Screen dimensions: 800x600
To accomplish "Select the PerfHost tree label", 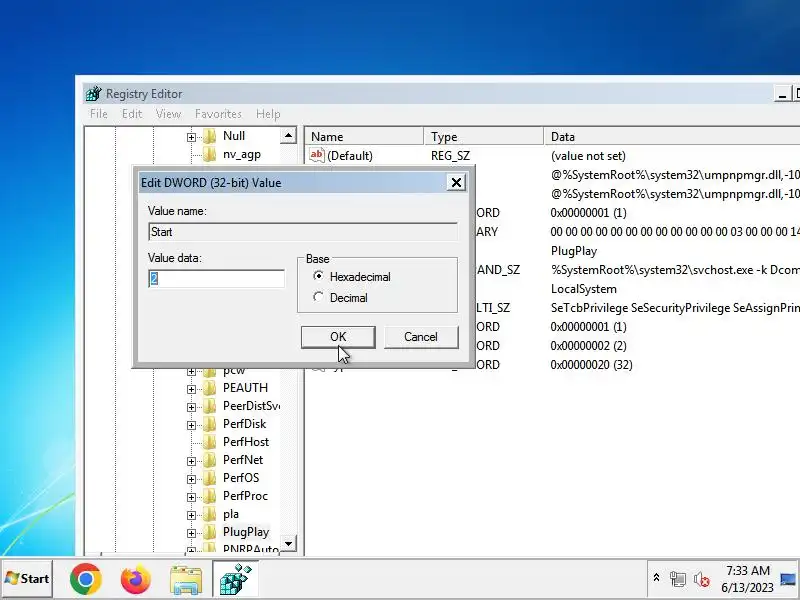I will [x=246, y=442].
